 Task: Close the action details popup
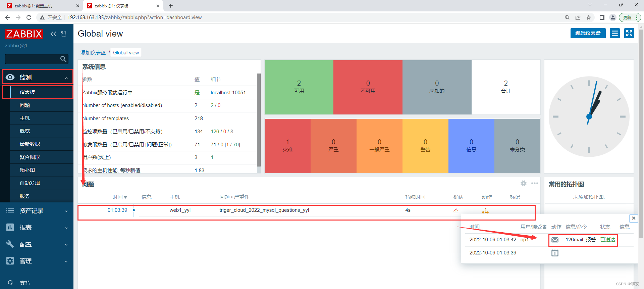(634, 218)
